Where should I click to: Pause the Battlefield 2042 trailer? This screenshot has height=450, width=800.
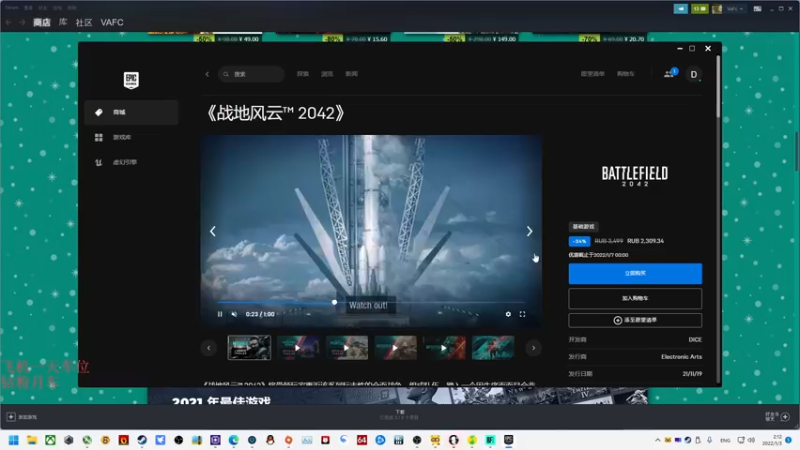(x=220, y=314)
